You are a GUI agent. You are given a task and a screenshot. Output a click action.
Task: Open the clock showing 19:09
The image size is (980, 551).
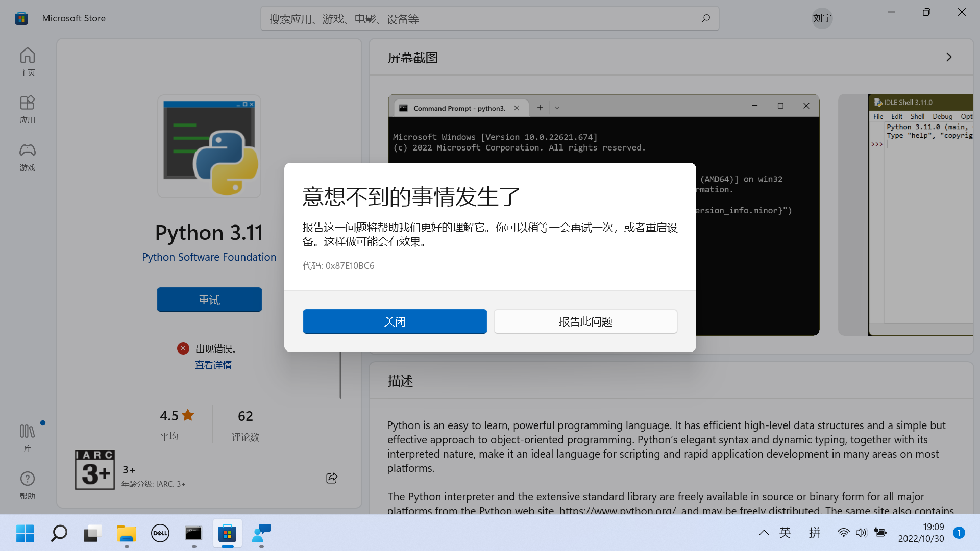point(921,533)
